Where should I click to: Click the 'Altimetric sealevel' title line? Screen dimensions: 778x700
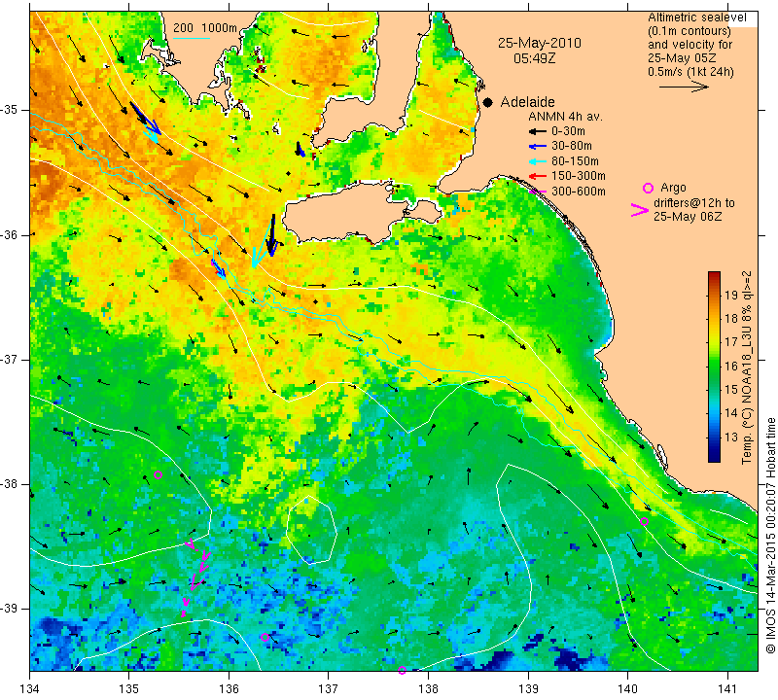coord(696,17)
